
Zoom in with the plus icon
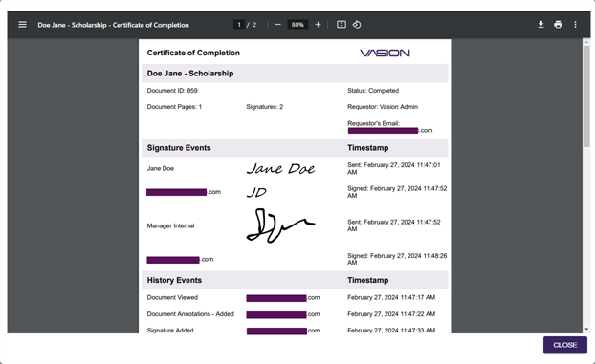(318, 25)
